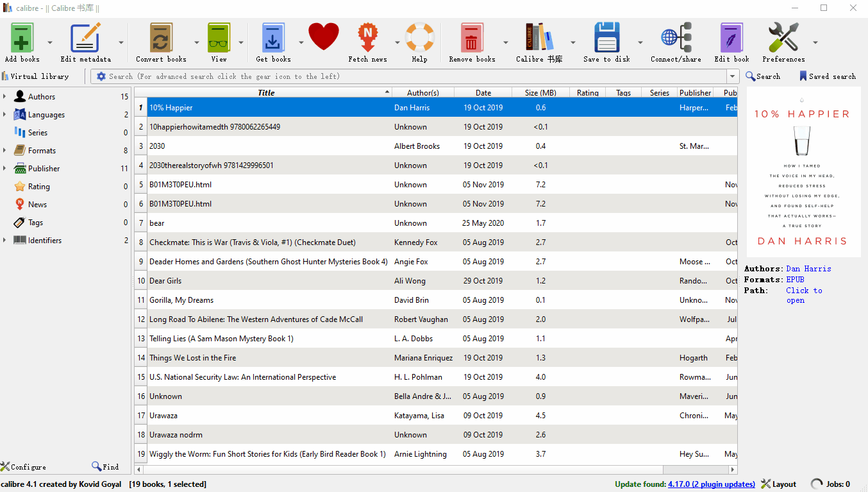Click the Save to disk icon
The width and height of the screenshot is (868, 492).
coord(606,38)
